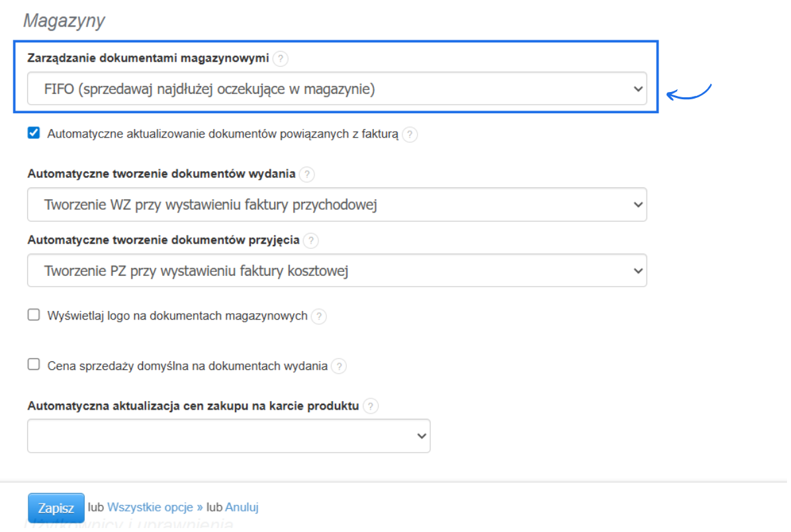
Task: Open the FIFO warehouse management dropdown
Action: 337,89
